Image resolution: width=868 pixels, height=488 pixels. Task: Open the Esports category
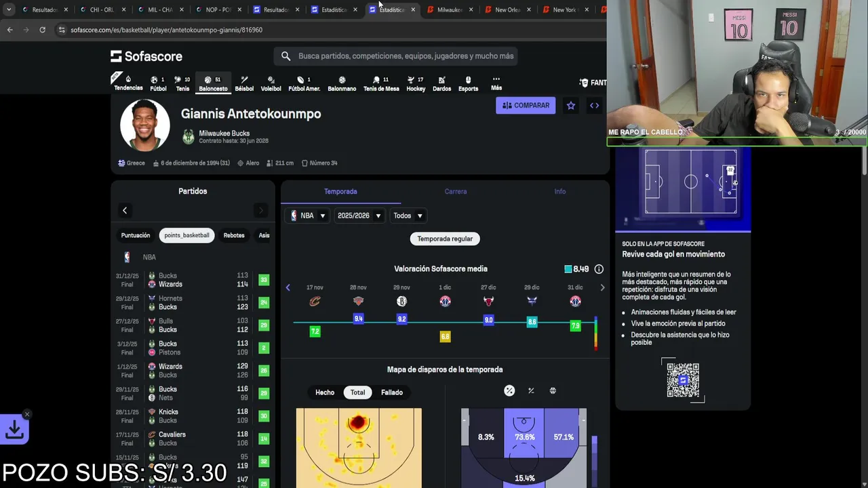click(x=468, y=83)
